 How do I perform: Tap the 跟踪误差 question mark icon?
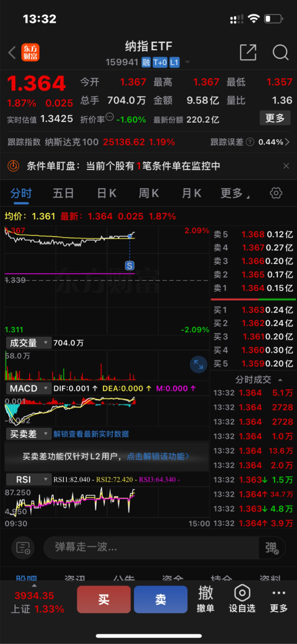point(250,142)
